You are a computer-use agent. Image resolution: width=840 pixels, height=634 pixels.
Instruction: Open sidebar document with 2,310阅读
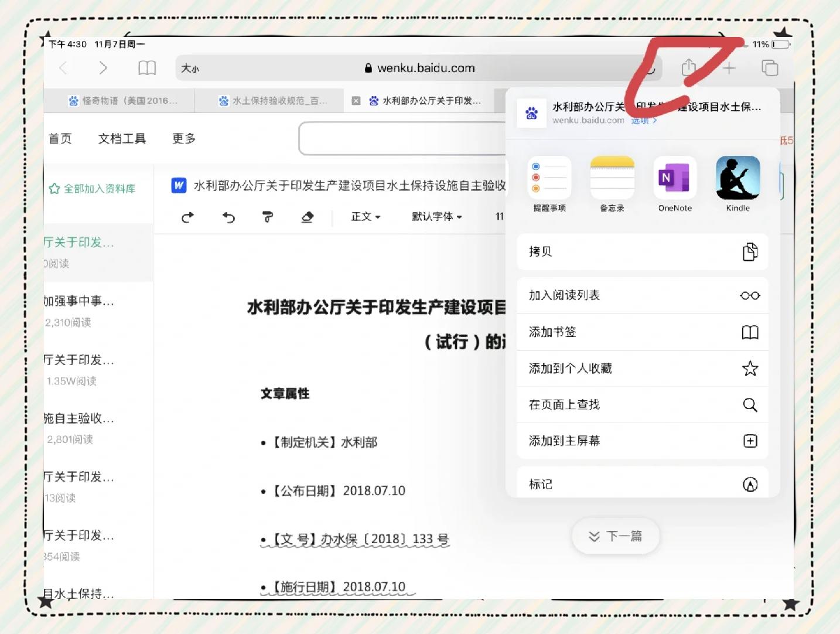tap(98, 311)
